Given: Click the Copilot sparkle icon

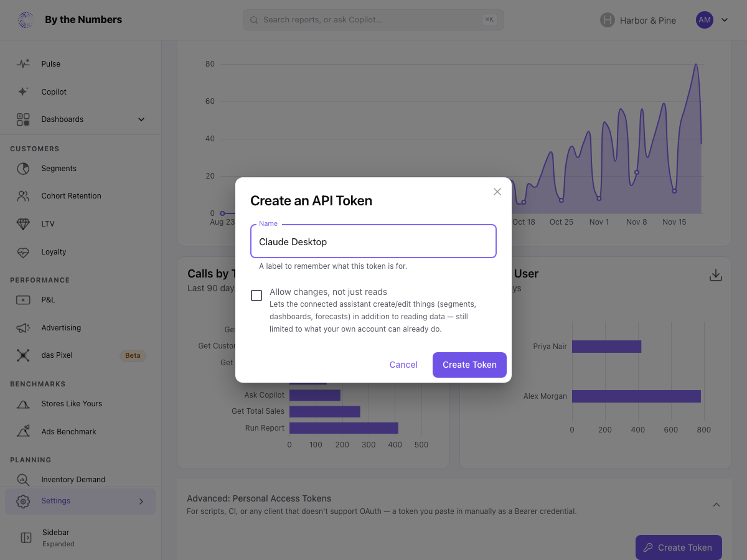Looking at the screenshot, I should click(23, 91).
